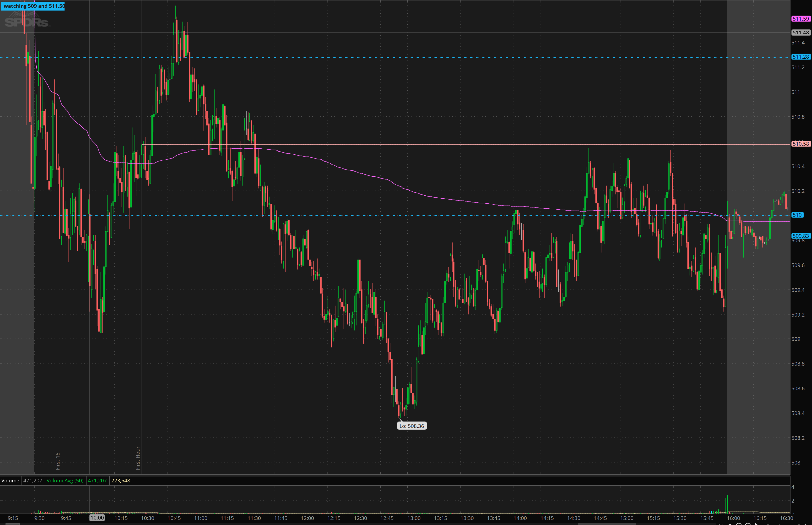Click the gray 471,207 Volume value
The image size is (812, 525).
pos(33,480)
